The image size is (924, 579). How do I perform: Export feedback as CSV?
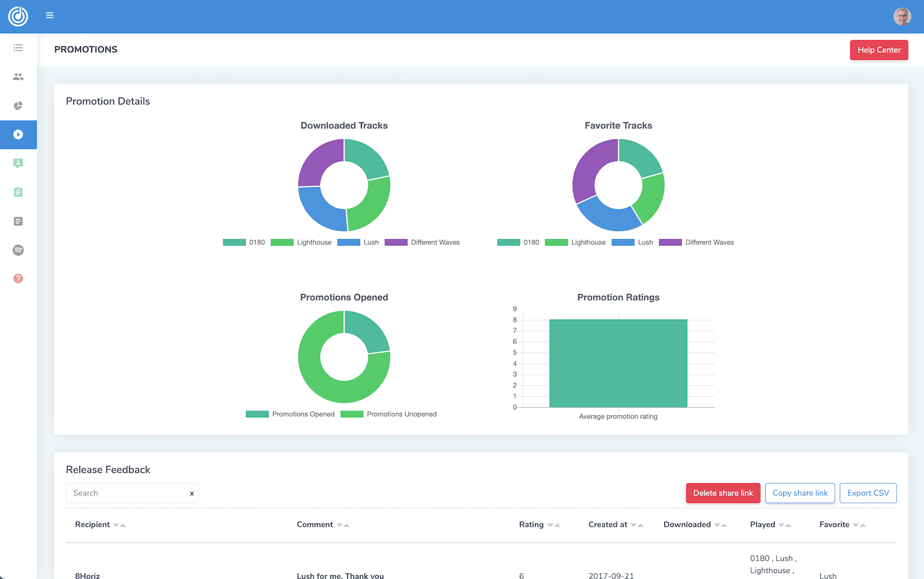tap(868, 493)
